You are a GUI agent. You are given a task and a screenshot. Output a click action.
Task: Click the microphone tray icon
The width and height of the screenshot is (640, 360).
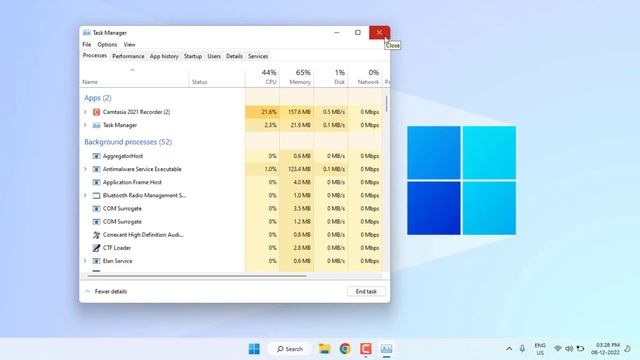[x=522, y=349]
